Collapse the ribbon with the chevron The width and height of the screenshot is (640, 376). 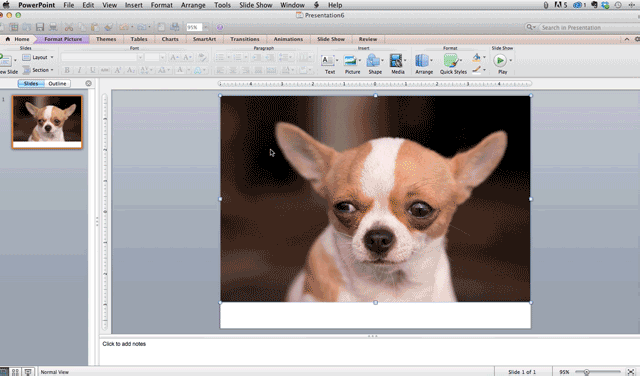pos(627,39)
